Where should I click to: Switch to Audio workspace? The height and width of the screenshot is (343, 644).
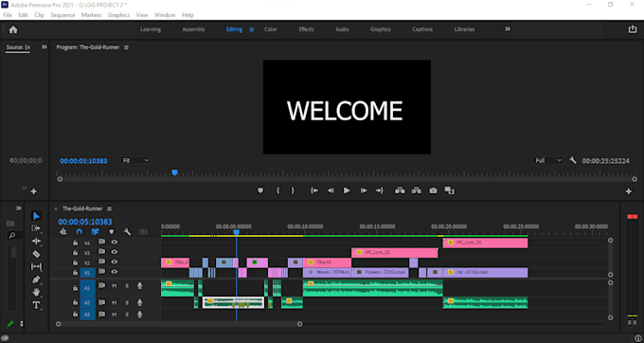342,29
